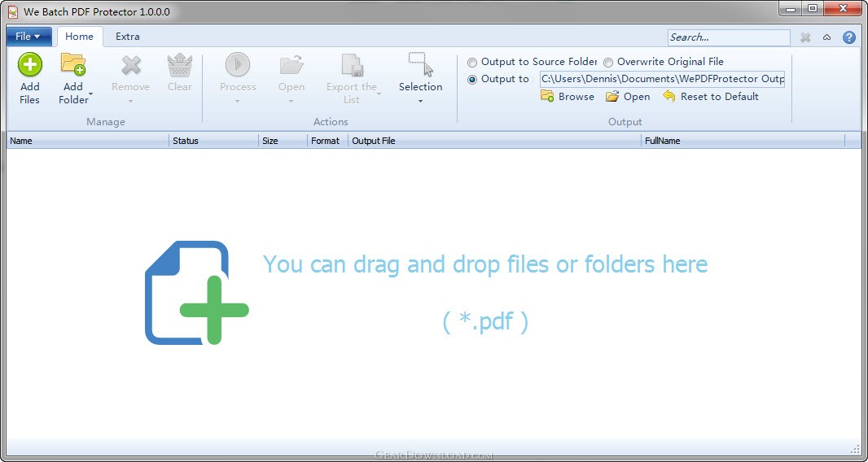
Task: Switch to the Home tab
Action: point(79,37)
